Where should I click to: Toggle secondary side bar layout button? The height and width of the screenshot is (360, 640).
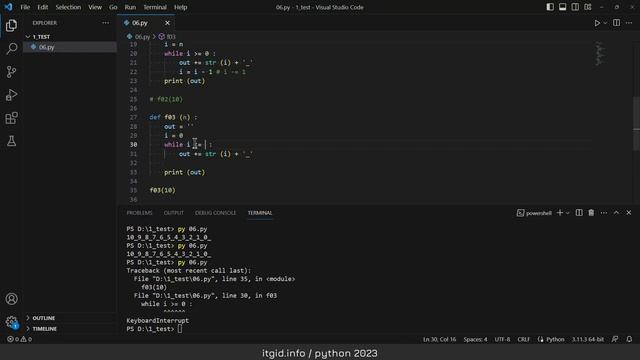click(x=575, y=7)
